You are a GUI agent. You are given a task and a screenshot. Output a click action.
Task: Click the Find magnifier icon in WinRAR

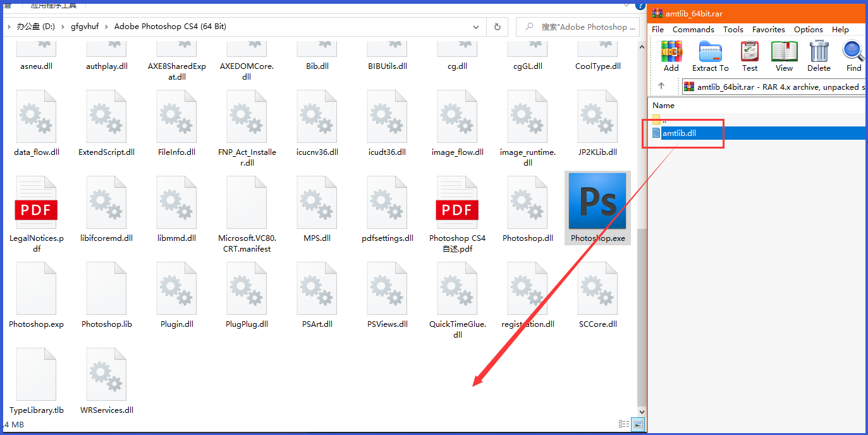coord(853,56)
